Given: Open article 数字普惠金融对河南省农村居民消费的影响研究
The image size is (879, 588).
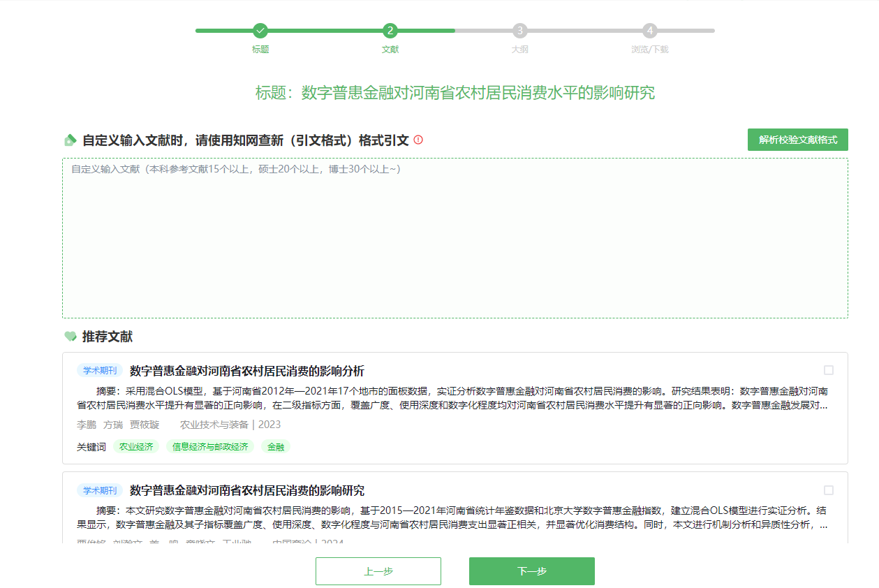Looking at the screenshot, I should pos(247,491).
